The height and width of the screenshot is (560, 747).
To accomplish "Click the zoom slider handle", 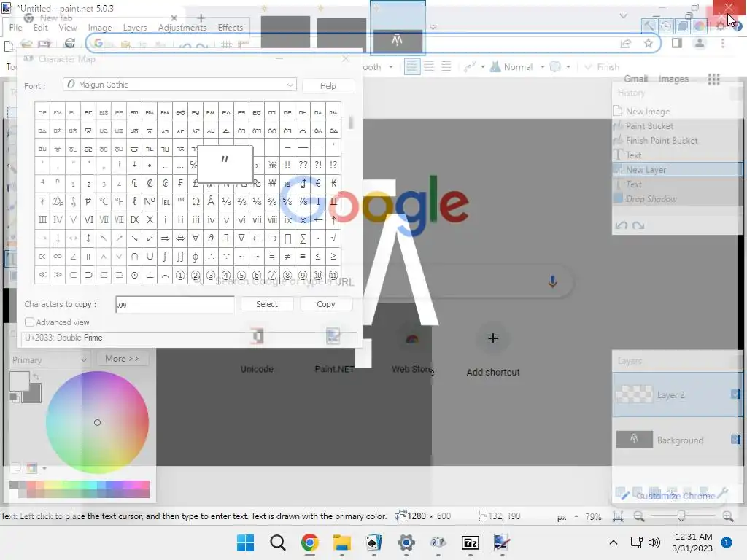I will pyautogui.click(x=681, y=516).
